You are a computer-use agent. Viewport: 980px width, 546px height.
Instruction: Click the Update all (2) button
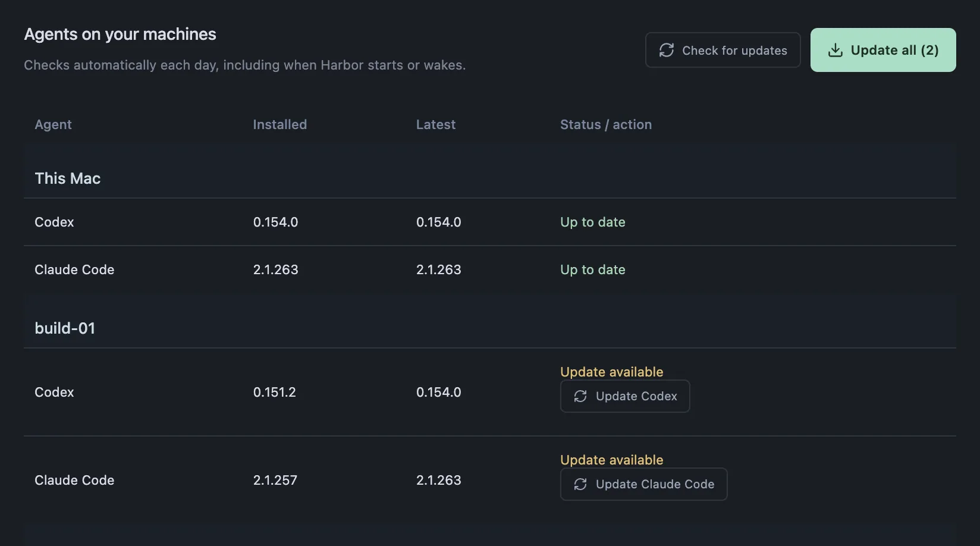pos(883,50)
